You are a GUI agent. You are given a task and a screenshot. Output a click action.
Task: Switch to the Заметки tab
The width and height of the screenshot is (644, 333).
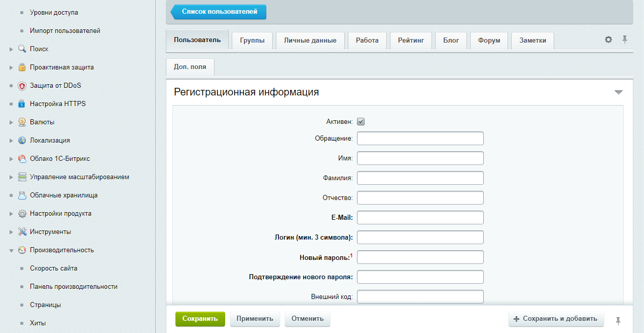click(532, 41)
